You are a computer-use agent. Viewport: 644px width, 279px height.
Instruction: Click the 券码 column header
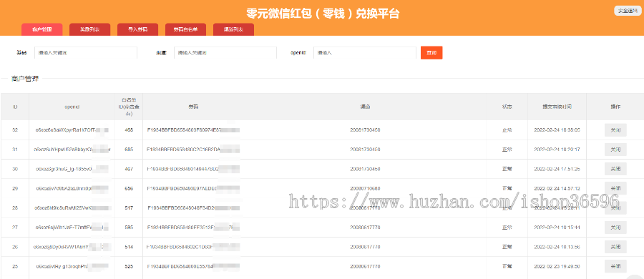tap(193, 107)
